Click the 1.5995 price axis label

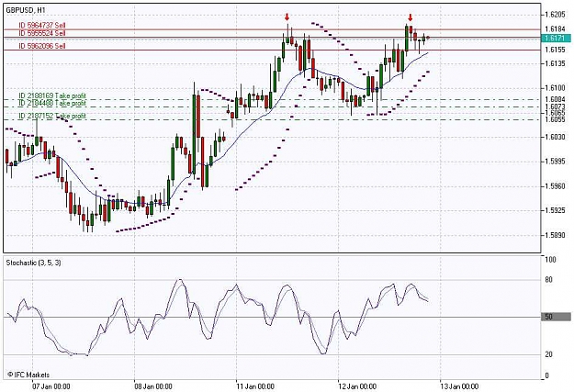(x=555, y=162)
